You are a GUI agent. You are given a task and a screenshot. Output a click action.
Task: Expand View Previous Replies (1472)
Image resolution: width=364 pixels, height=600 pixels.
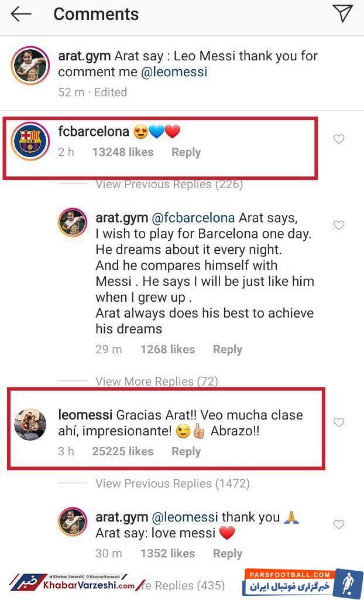tap(172, 483)
